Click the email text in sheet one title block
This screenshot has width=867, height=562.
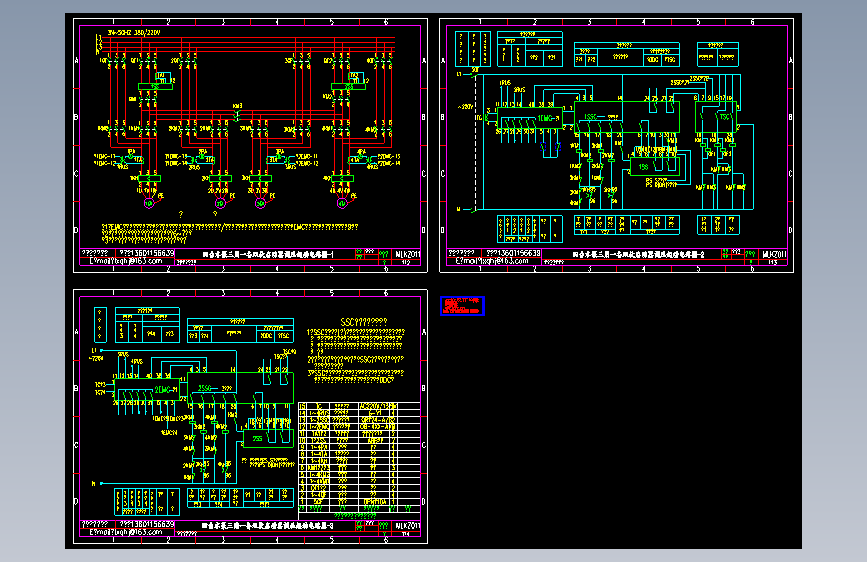coord(126,261)
